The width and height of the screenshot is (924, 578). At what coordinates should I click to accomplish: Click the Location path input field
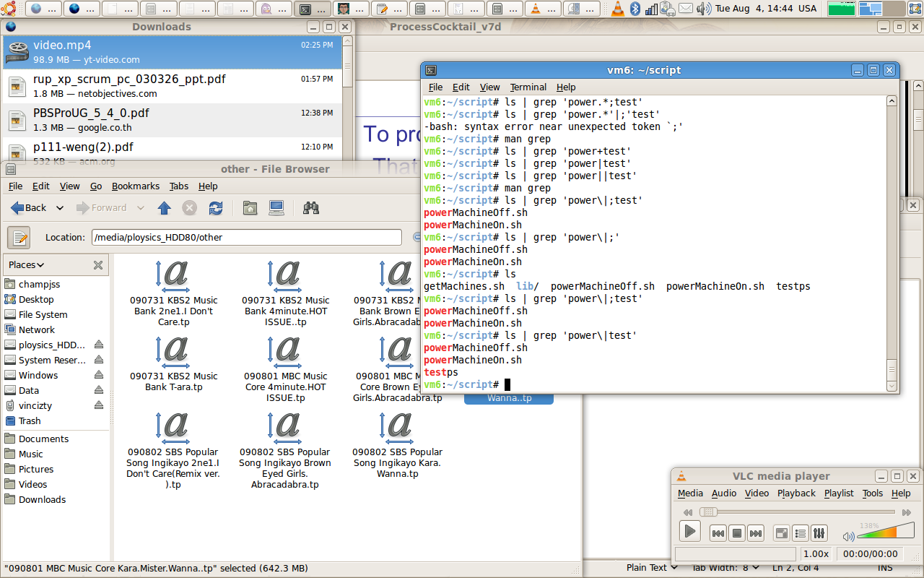pos(246,237)
